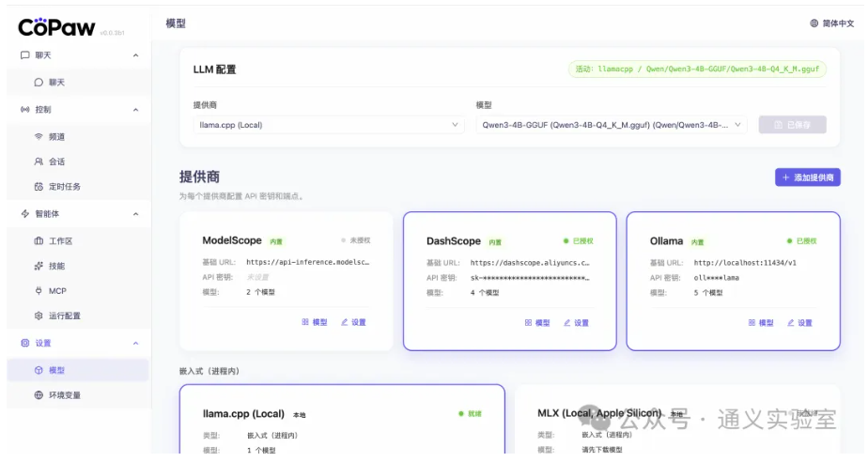Switch language via 简体中文 selector
This screenshot has width=868, height=462.
(x=832, y=23)
